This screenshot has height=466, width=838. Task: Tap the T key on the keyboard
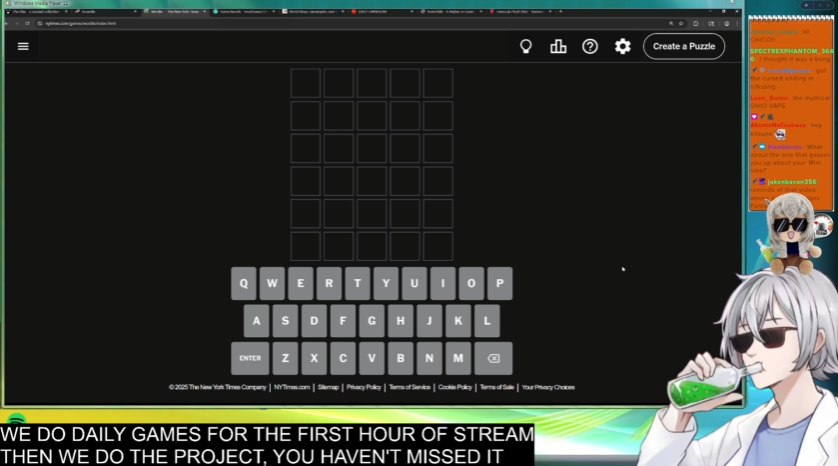click(x=358, y=283)
